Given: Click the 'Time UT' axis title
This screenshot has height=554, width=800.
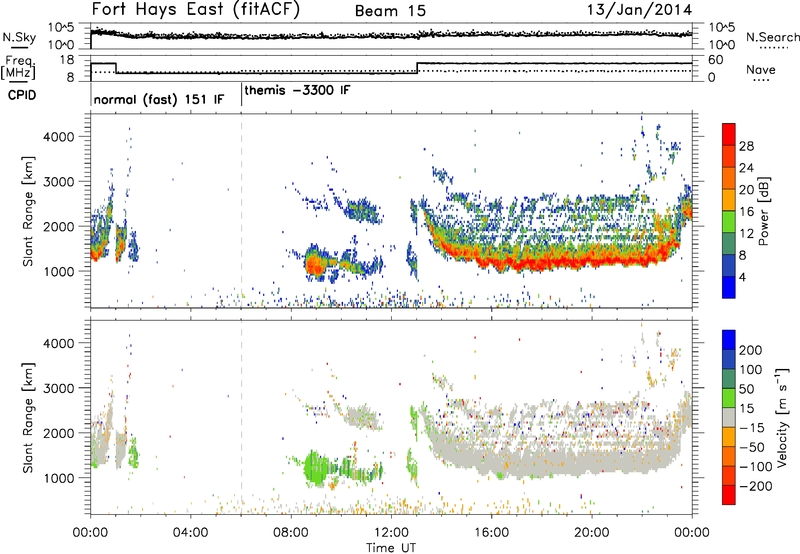Looking at the screenshot, I should point(391,548).
